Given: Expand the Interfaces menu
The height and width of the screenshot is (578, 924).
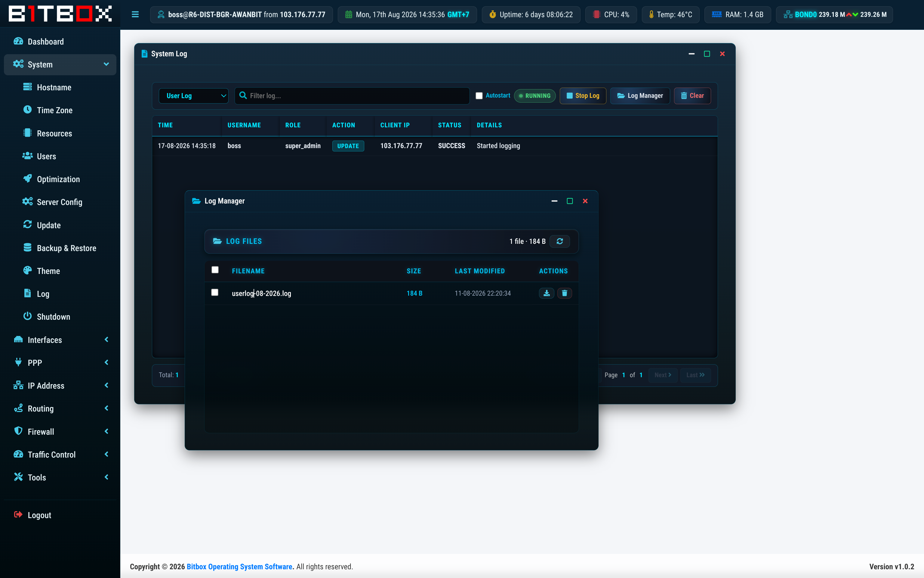Looking at the screenshot, I should 60,340.
